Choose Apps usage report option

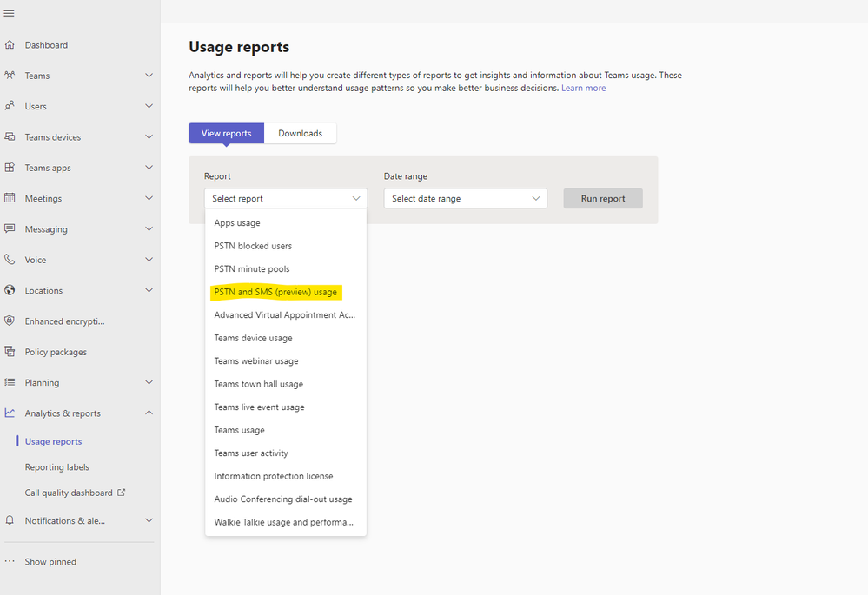click(x=286, y=222)
